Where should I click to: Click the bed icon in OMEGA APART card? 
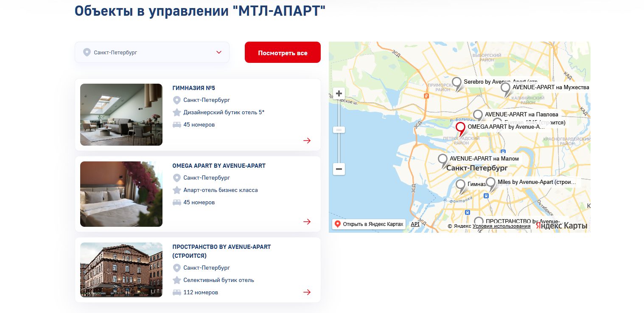[177, 203]
